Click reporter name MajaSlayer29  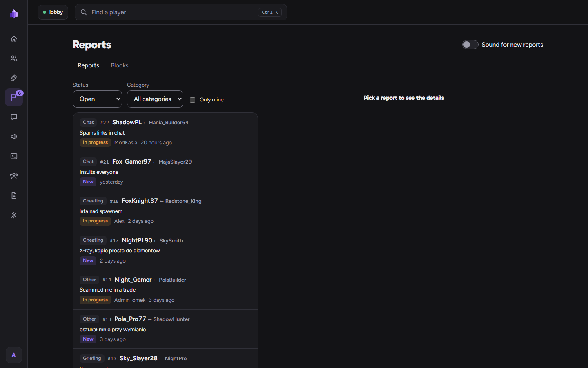click(175, 162)
